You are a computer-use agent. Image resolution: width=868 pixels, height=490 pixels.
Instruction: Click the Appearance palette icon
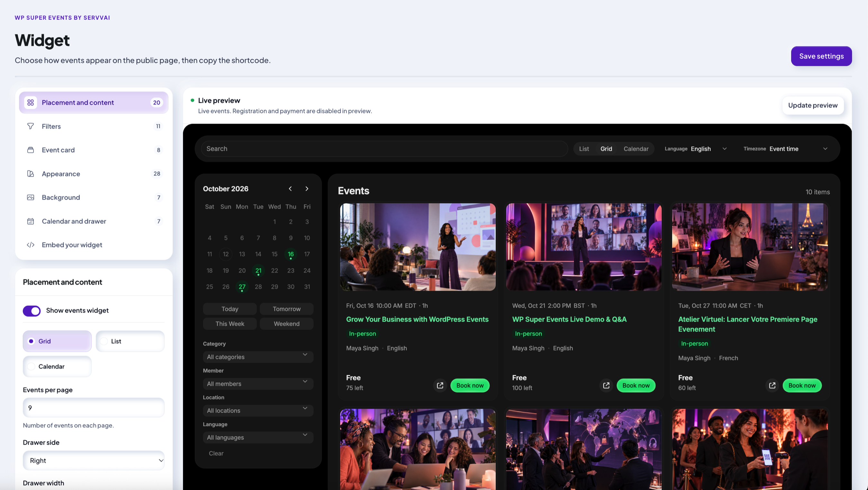pyautogui.click(x=30, y=174)
